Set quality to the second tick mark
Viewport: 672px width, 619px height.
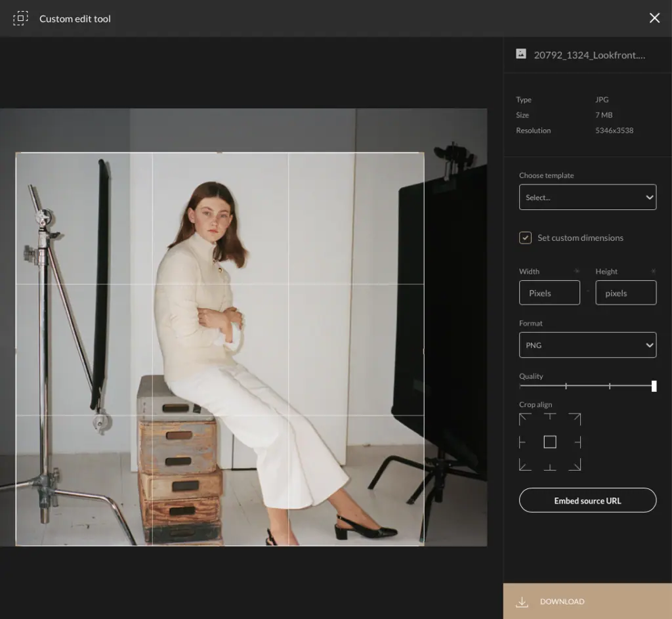610,386
